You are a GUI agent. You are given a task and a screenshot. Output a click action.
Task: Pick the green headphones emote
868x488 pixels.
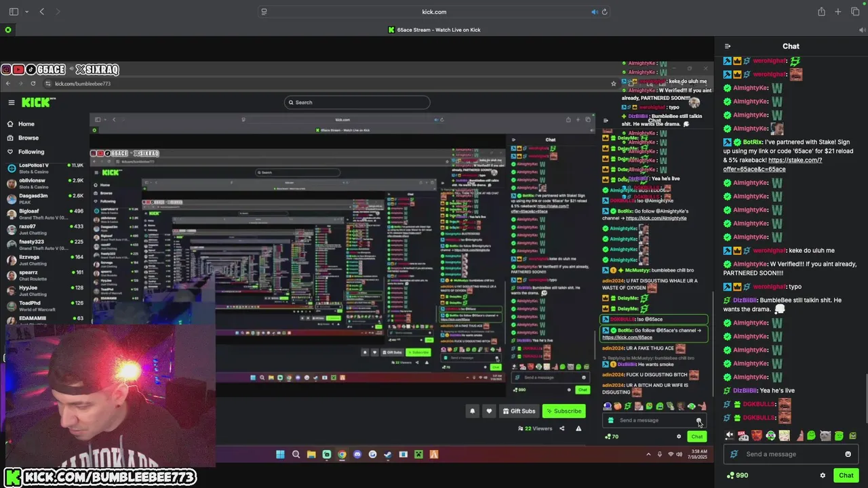[x=770, y=436]
